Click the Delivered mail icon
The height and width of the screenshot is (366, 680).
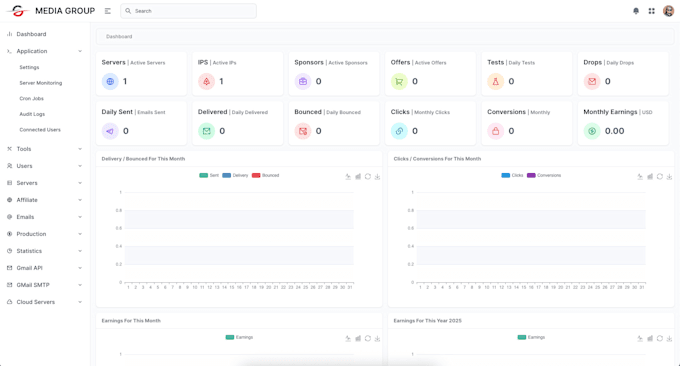pos(206,131)
